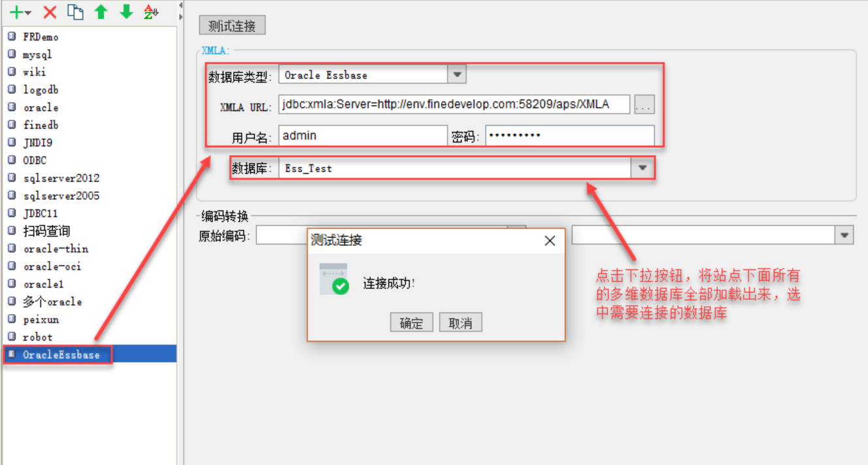The width and height of the screenshot is (868, 465).
Task: Open the add-connection plus dropdown arrow
Action: click(29, 12)
